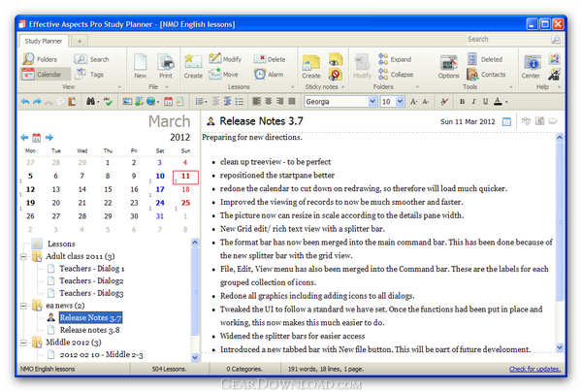Paste from the clipboard icon
The width and height of the screenshot is (582, 392).
[x=72, y=101]
